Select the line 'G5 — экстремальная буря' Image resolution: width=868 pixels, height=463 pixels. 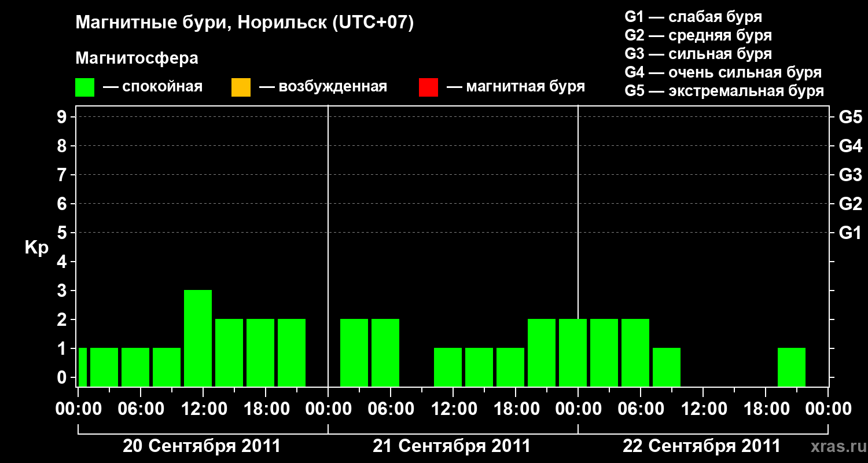pos(724,91)
